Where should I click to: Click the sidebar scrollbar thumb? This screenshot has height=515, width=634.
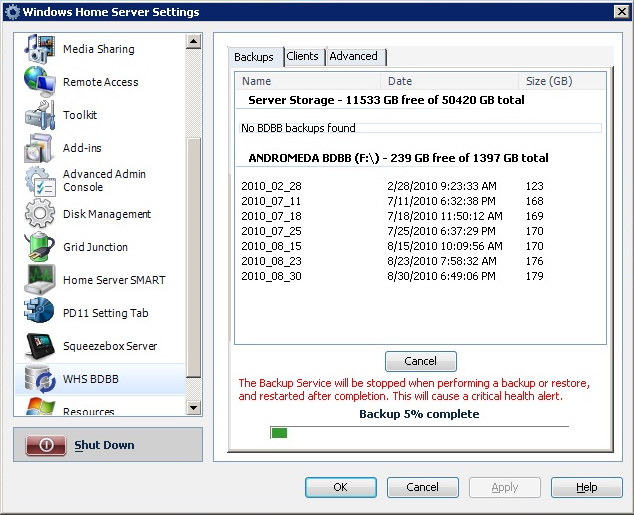point(194,258)
